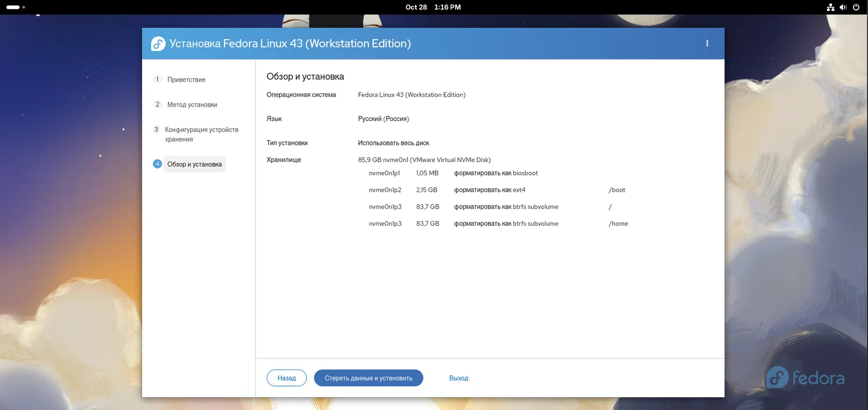Click the /home mount point
The width and height of the screenshot is (868, 410).
pos(618,224)
